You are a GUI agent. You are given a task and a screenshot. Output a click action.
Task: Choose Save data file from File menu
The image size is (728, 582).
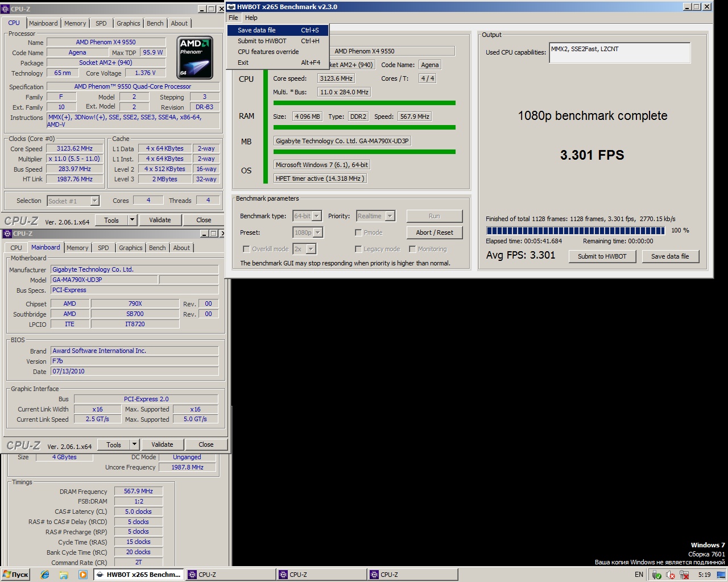click(x=278, y=30)
